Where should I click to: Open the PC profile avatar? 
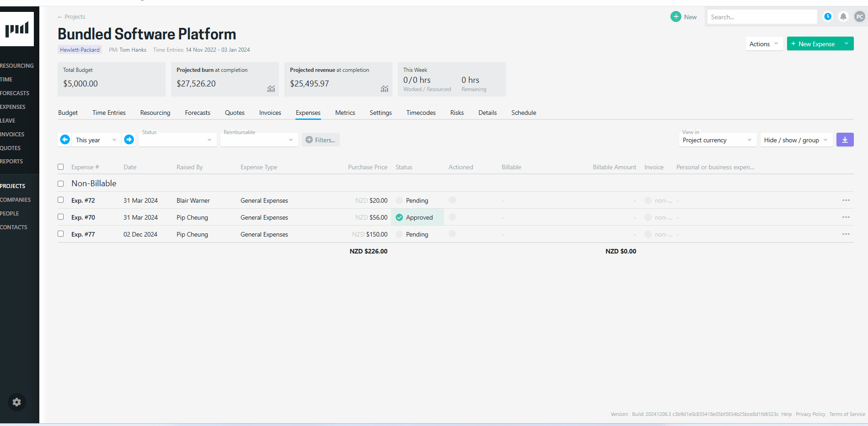859,16
